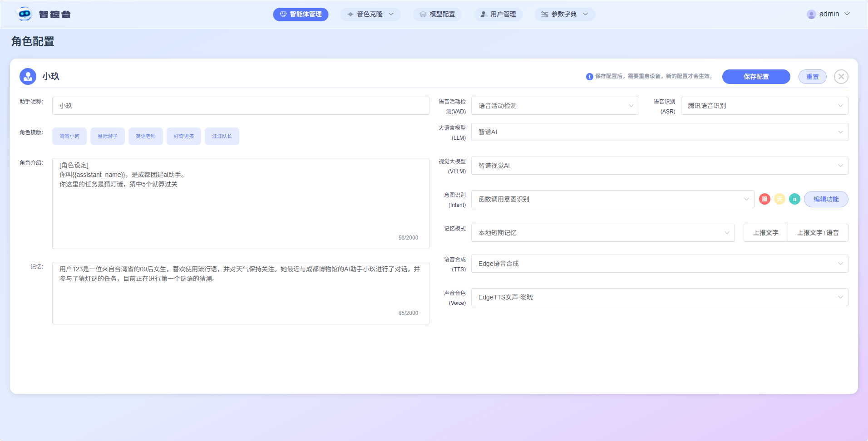The image size is (868, 441).
Task: Choose the 湾湾小何 role template
Action: pos(69,136)
